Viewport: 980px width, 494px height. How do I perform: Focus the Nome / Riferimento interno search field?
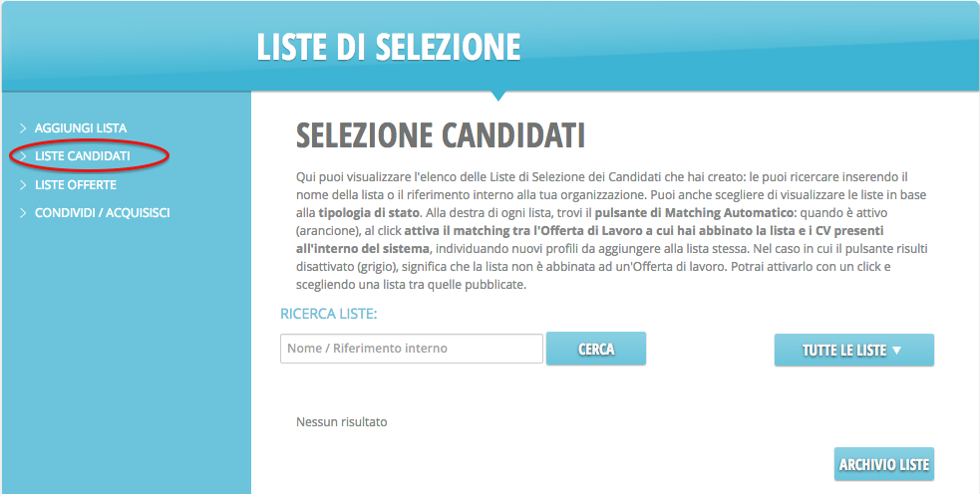pyautogui.click(x=411, y=349)
